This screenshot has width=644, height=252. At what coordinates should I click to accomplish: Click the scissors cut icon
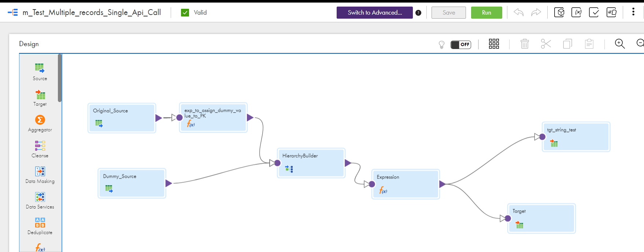click(x=546, y=44)
